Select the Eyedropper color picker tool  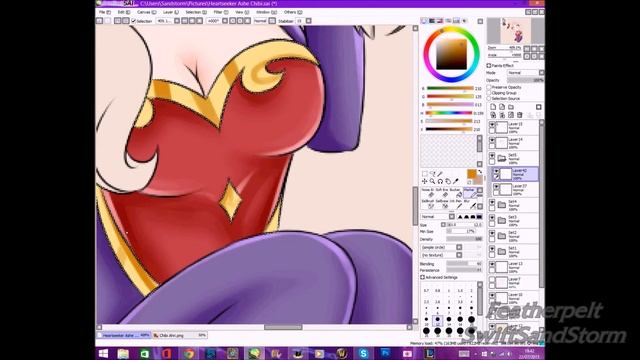[x=456, y=181]
